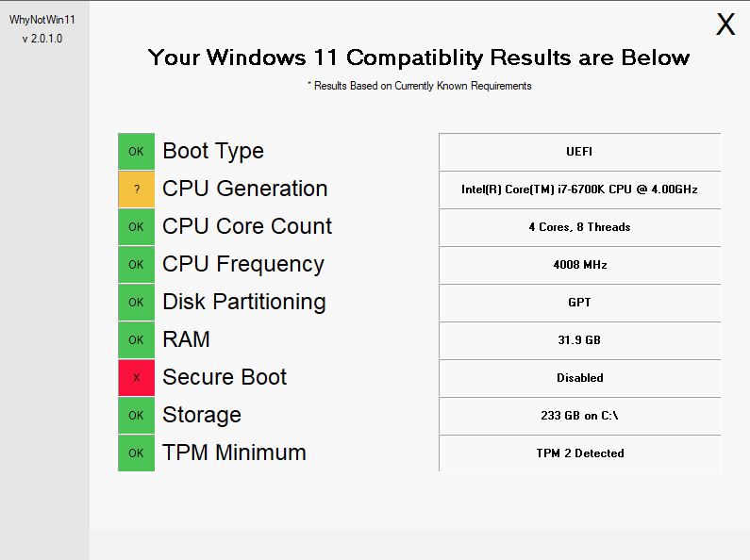Click the Secure Boot Disabled result box
The width and height of the screenshot is (750, 560).
pos(579,378)
